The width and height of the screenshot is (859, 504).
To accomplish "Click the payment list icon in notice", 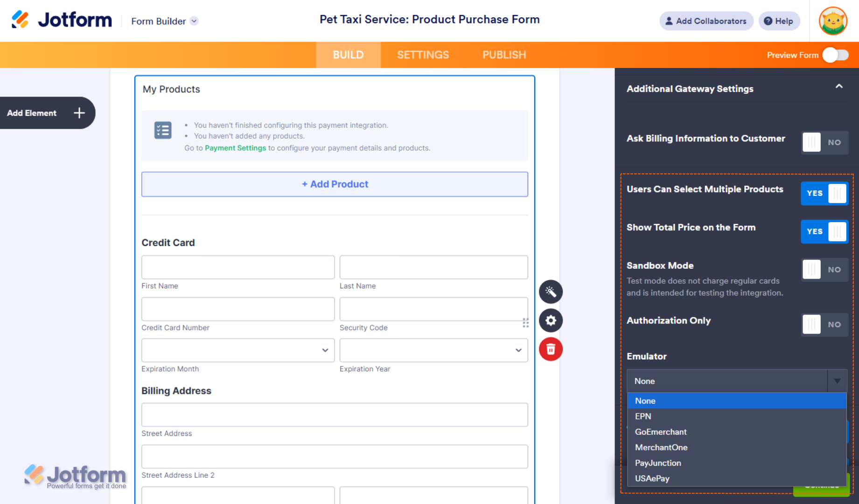I will (x=163, y=130).
